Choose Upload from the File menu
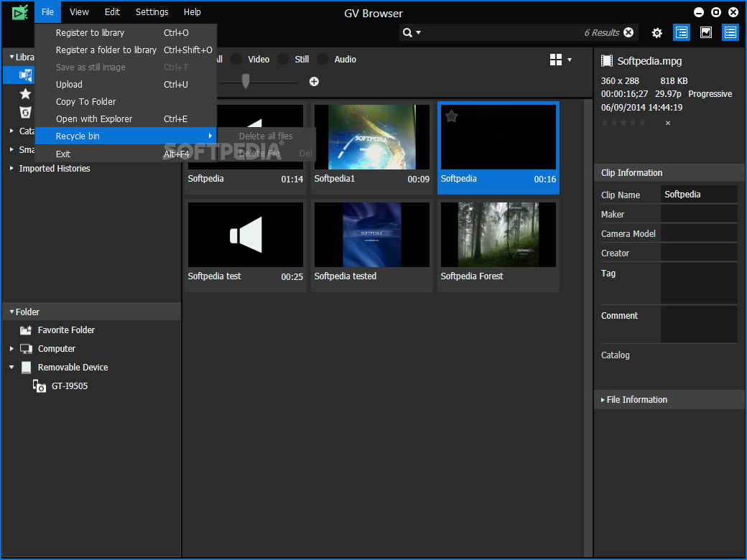 69,85
